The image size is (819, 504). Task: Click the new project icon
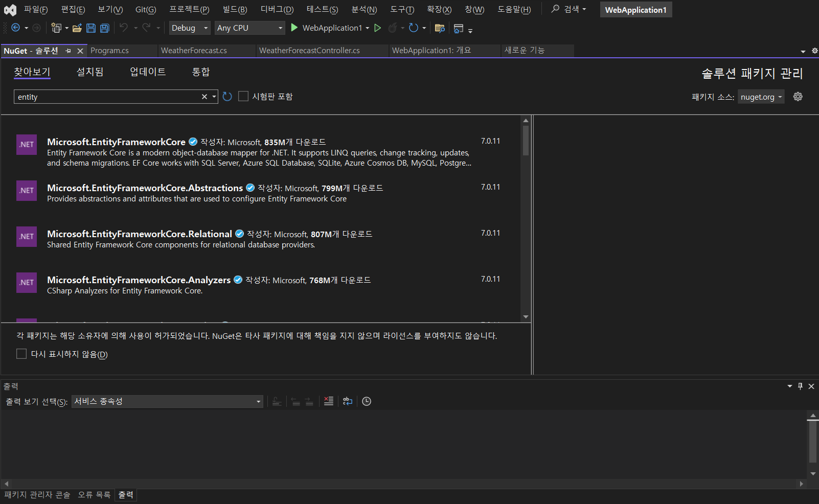click(x=56, y=28)
